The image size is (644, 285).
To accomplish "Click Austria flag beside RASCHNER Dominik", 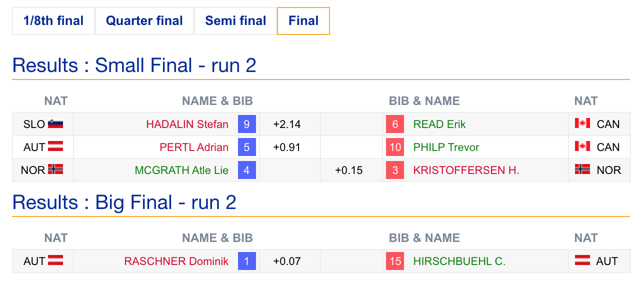I will 55,260.
